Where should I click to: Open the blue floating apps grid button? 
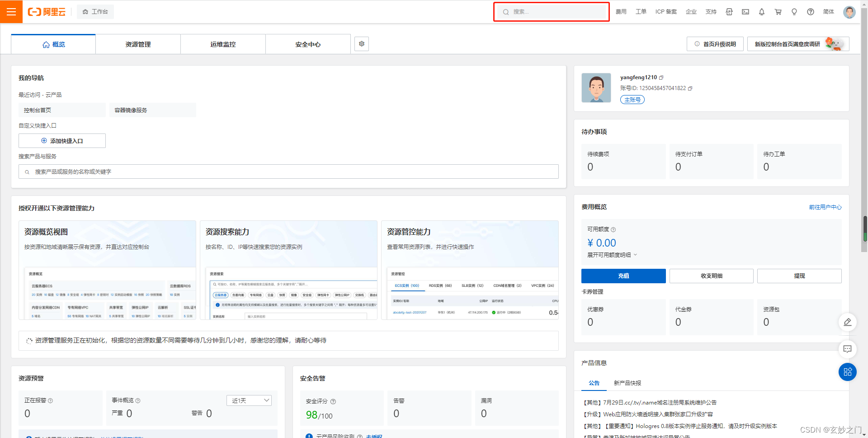pyautogui.click(x=848, y=372)
